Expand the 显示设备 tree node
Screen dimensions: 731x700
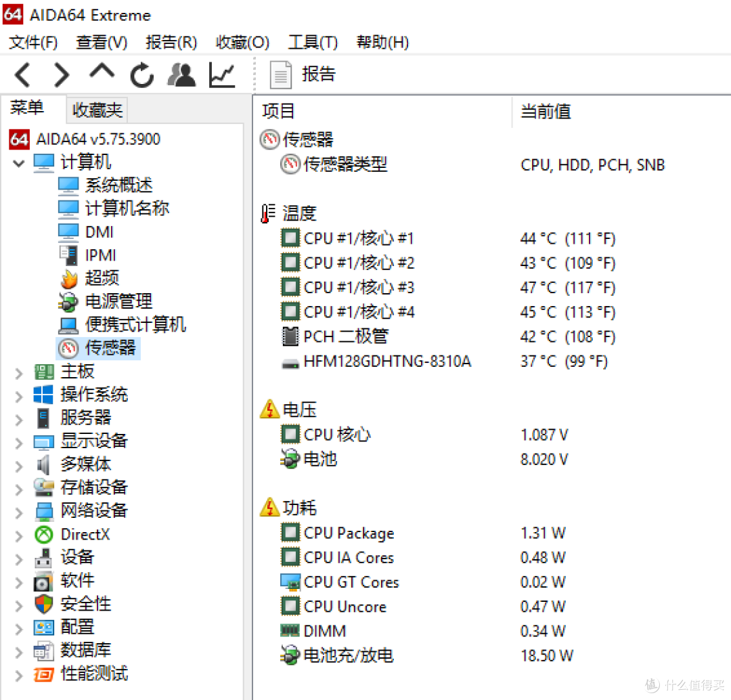coord(19,442)
